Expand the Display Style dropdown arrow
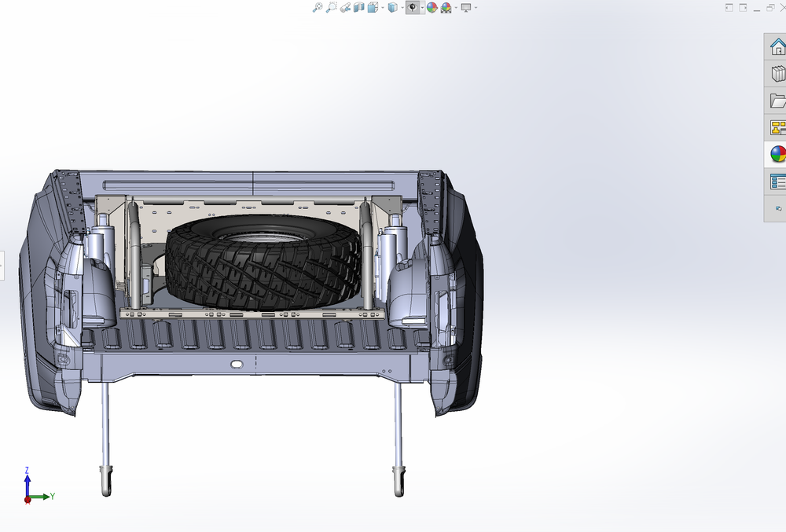Viewport: 786px width, 532px height. (x=402, y=7)
